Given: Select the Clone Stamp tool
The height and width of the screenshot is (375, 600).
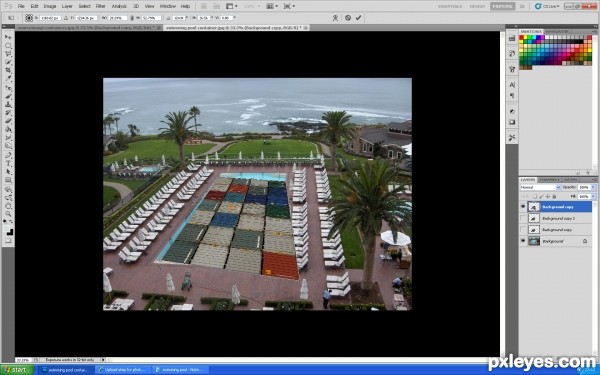Looking at the screenshot, I should pyautogui.click(x=8, y=104).
